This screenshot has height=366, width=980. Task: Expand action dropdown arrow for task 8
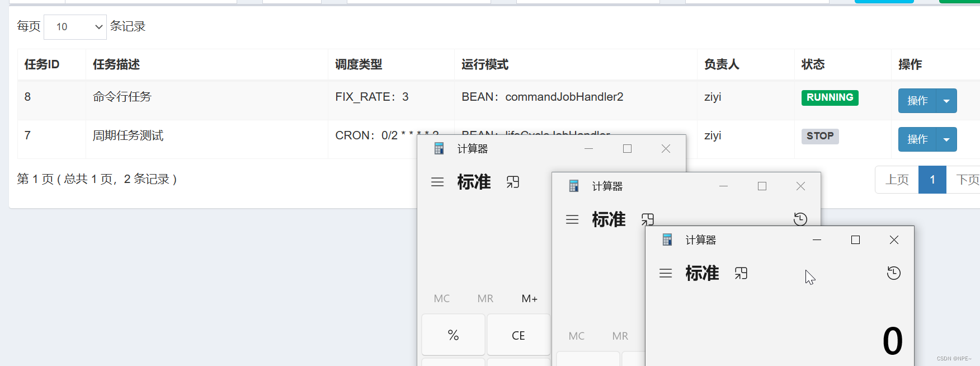[x=946, y=101]
